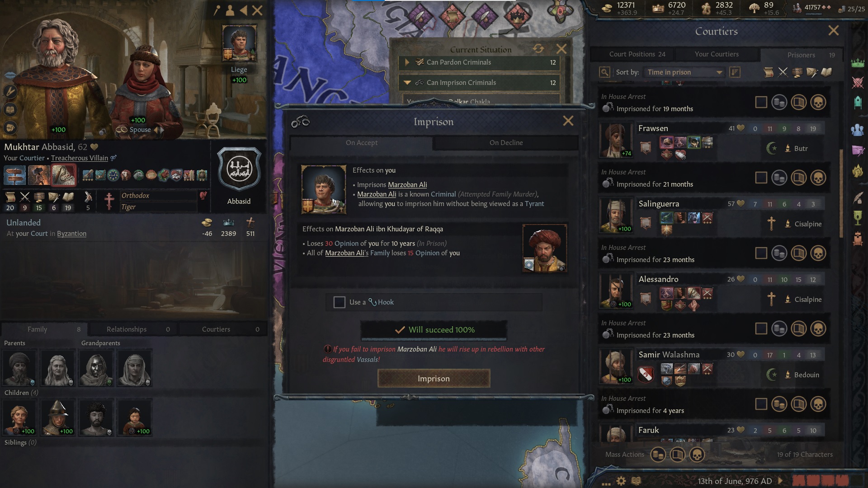The height and width of the screenshot is (488, 868).
Task: Switch to the On Decline tab
Action: (x=506, y=143)
